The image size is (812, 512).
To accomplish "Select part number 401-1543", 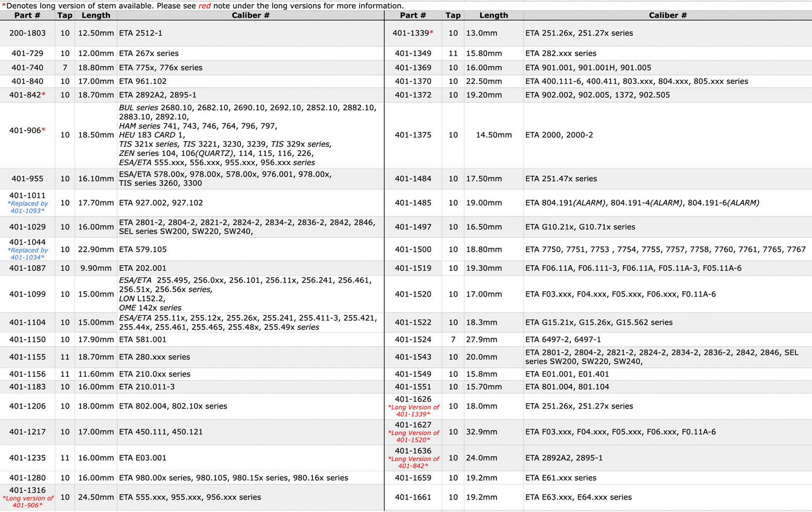I will (413, 357).
